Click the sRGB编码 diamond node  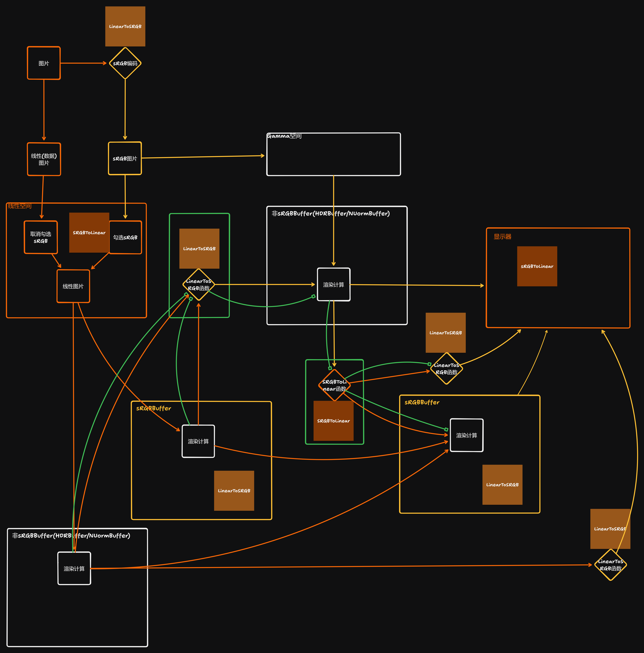pyautogui.click(x=125, y=63)
